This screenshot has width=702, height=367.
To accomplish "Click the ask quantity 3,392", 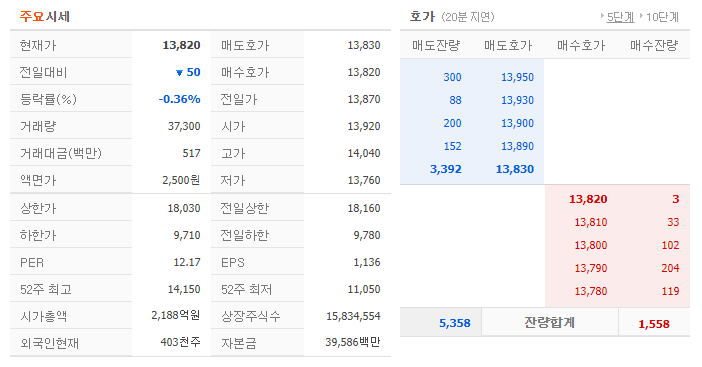I will [x=445, y=169].
